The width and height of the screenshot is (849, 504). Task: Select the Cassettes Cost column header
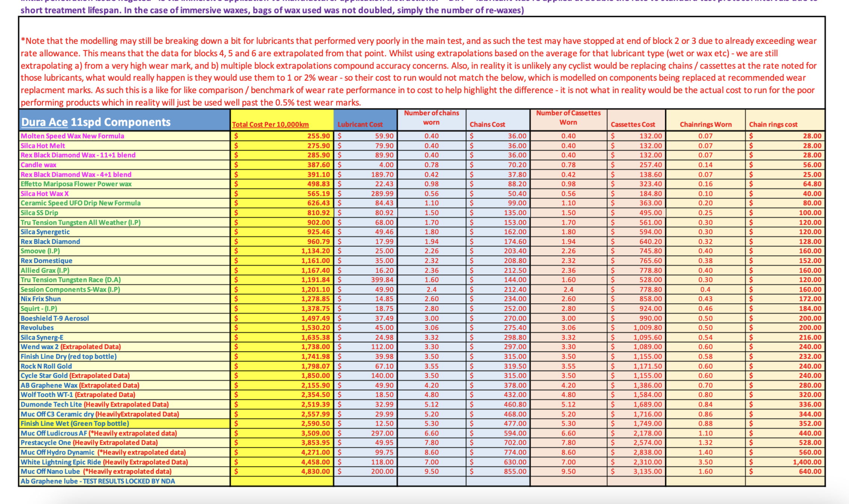tap(633, 124)
